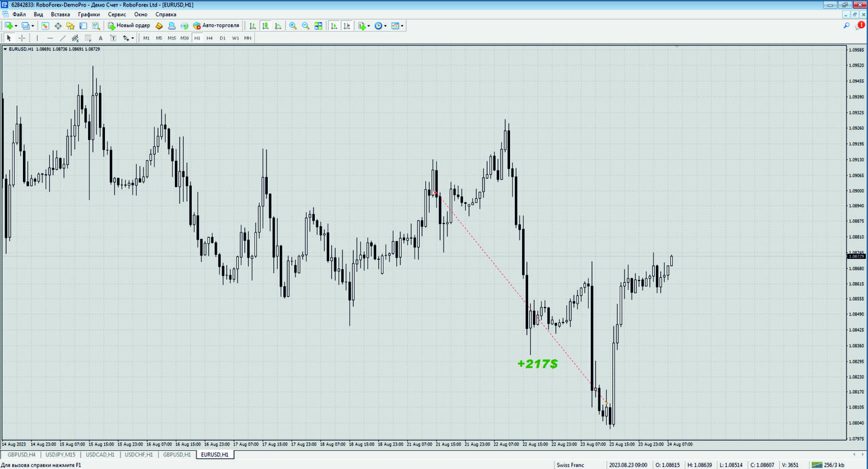The width and height of the screenshot is (868, 469).
Task: Draw a horizontal line tool
Action: 50,38
